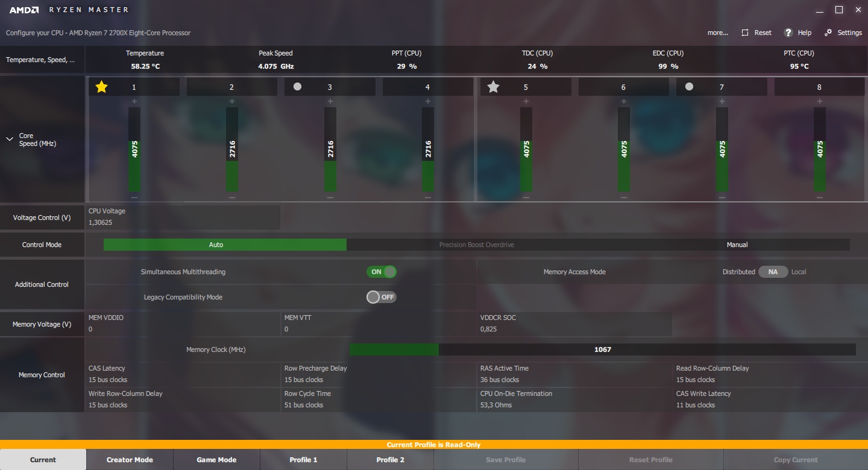Image resolution: width=868 pixels, height=470 pixels.
Task: Toggle Memory Access Mode NA switch
Action: [773, 272]
